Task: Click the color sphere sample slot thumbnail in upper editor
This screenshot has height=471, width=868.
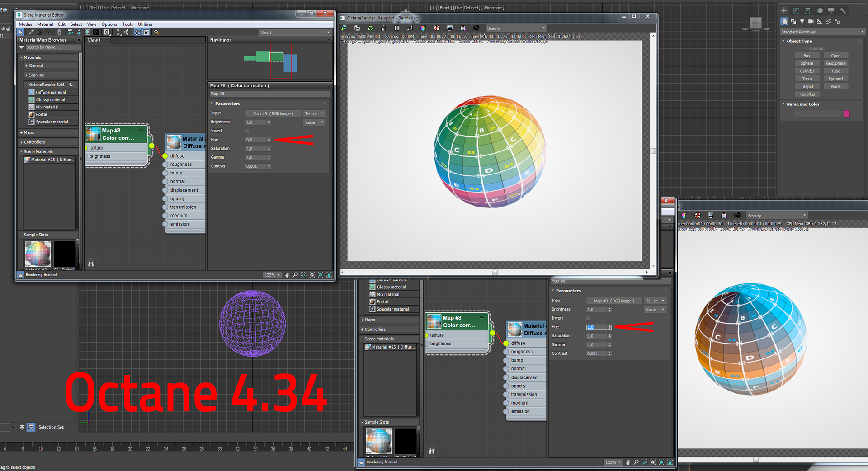Action: (38, 254)
